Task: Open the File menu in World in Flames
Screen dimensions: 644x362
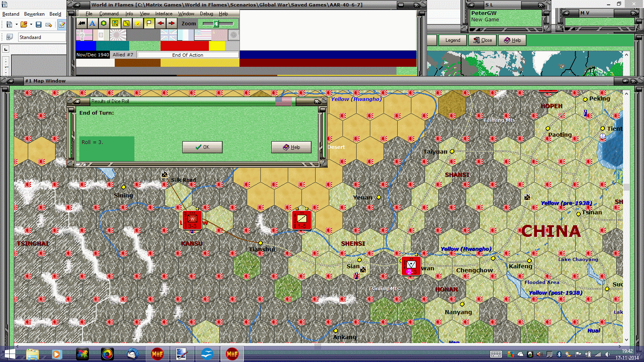Action: 89,14
